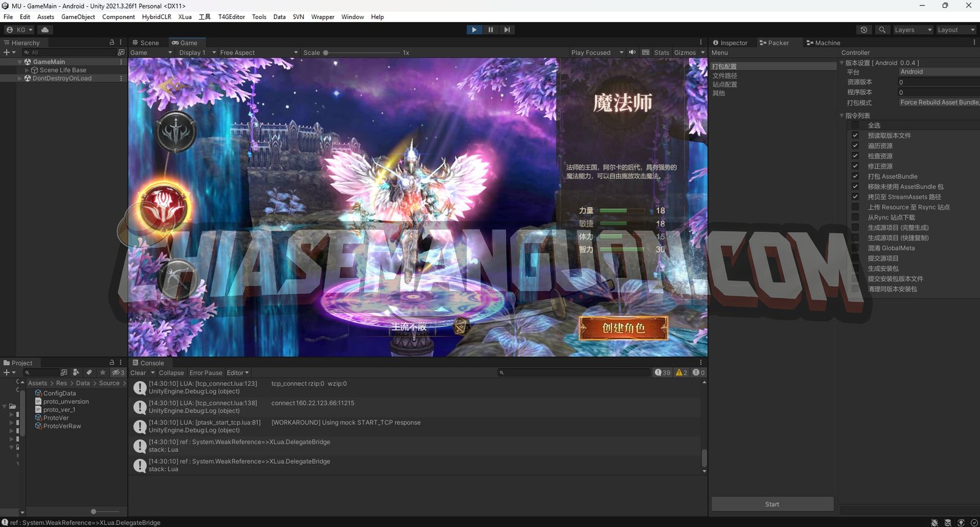Switch to the Scene tab
Viewport: 980px width, 527px height.
146,43
